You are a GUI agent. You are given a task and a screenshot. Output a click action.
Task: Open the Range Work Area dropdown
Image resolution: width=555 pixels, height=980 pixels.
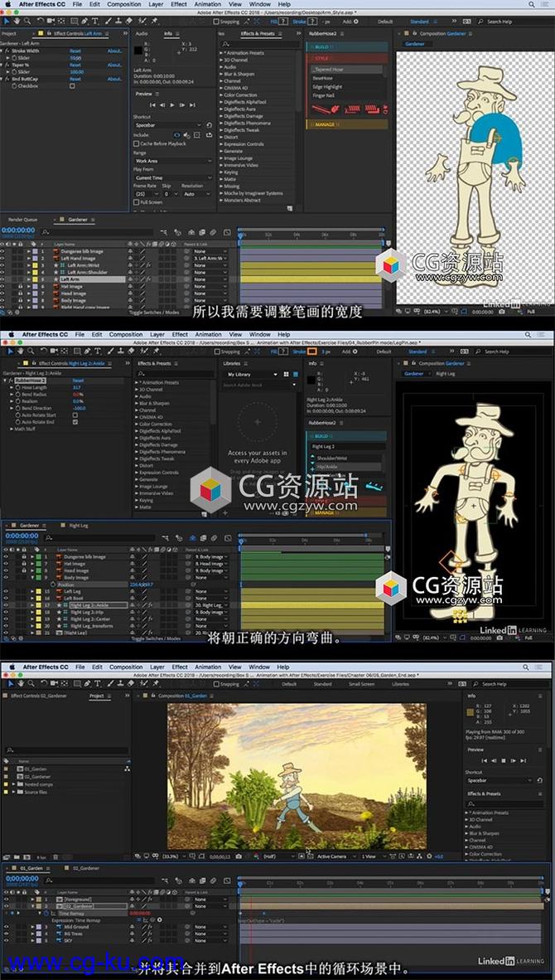(173, 161)
